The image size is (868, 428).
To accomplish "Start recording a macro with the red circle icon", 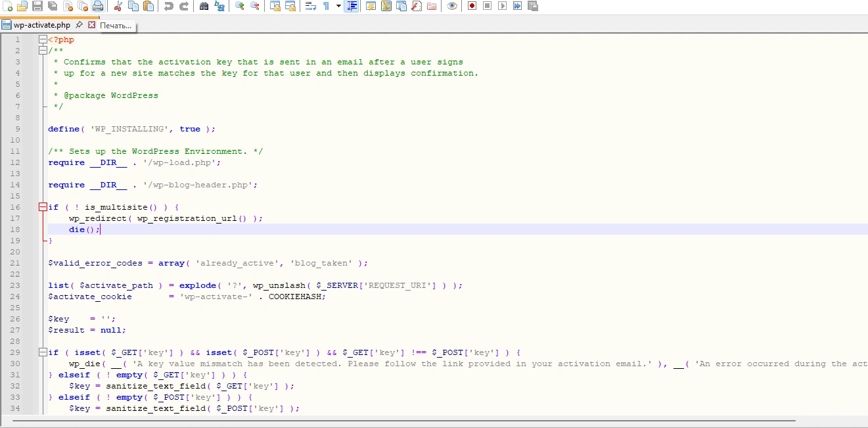I will 472,6.
